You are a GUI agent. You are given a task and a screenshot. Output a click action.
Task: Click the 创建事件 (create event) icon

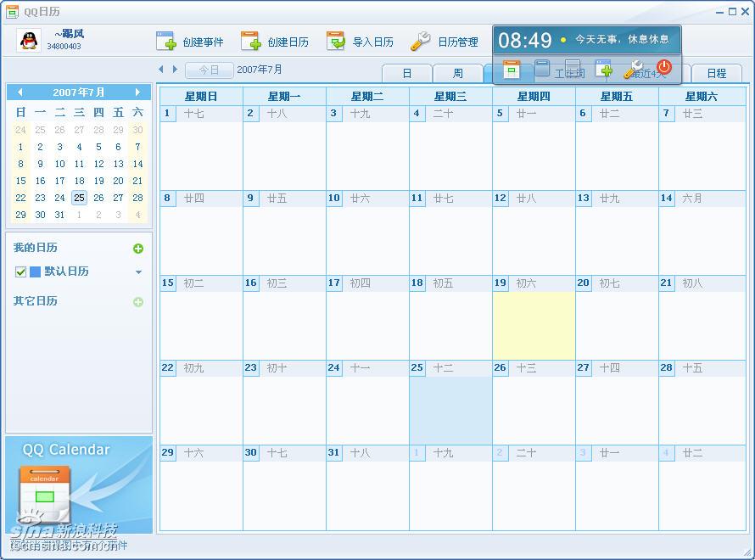[166, 41]
